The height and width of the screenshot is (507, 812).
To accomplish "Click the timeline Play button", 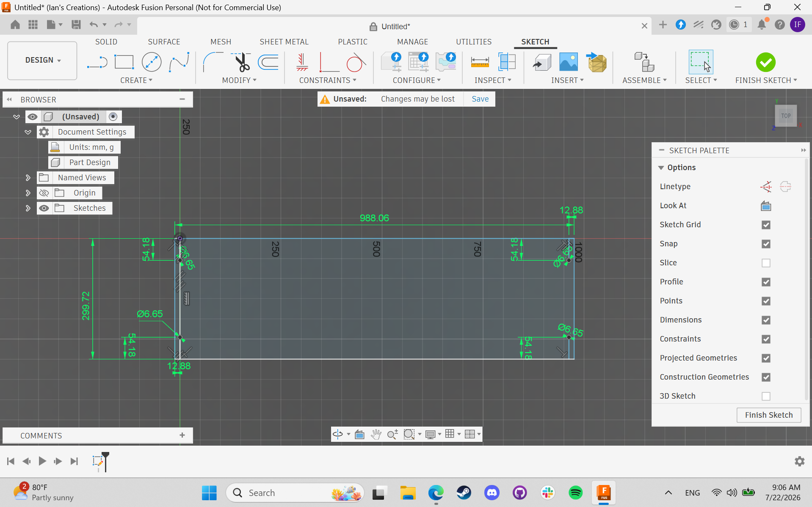I will (42, 461).
